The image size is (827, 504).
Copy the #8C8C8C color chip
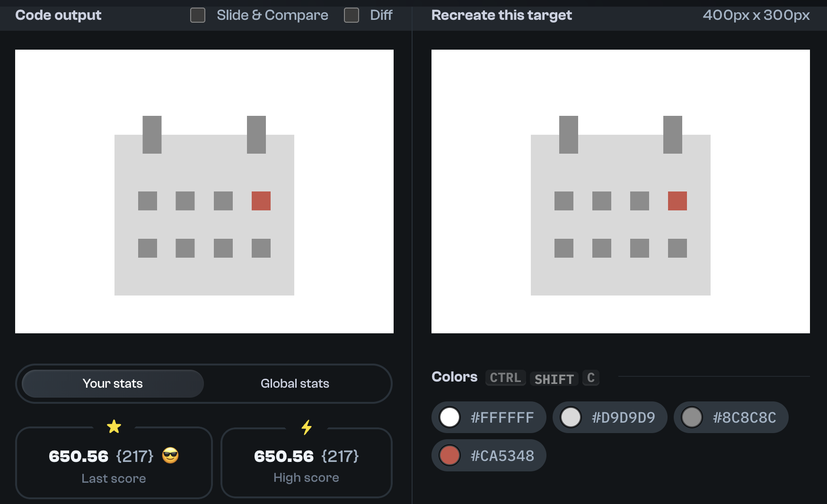[x=731, y=417]
